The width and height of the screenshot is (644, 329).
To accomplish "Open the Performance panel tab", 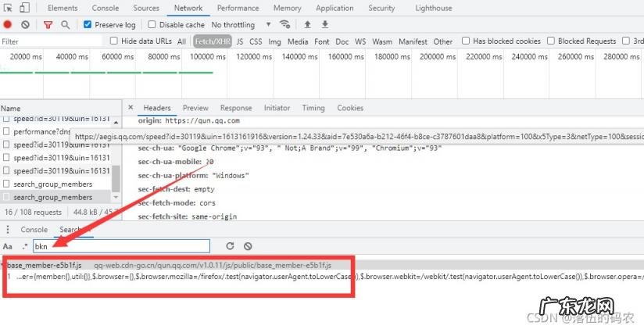I will point(238,8).
